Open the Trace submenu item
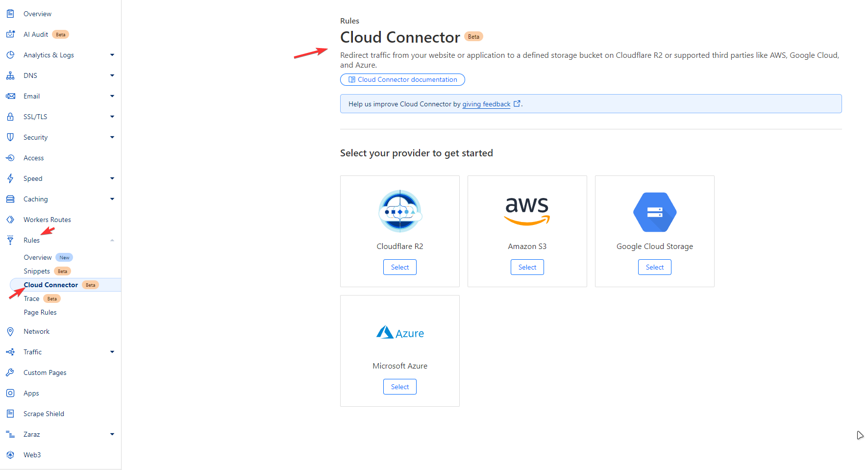 pos(31,298)
